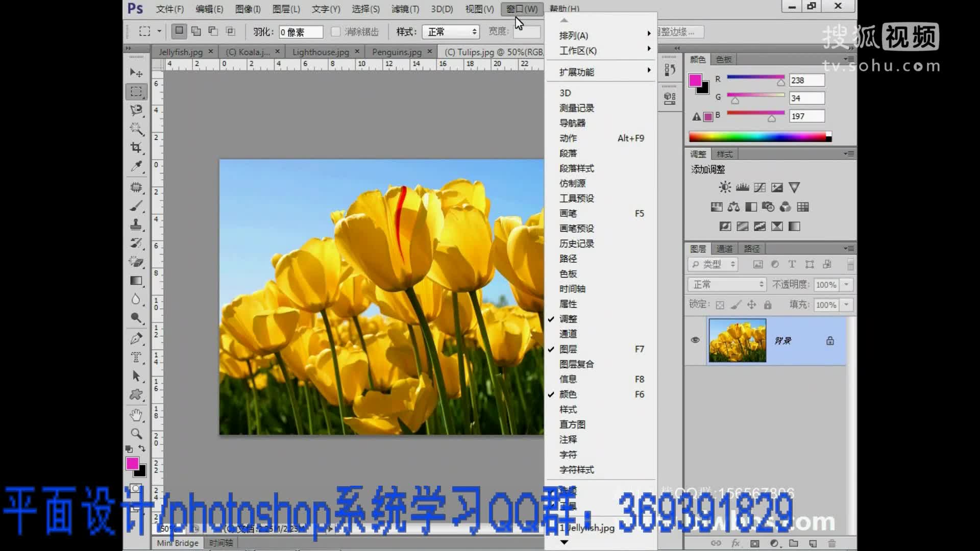Toggle visibility of the 背景 layer
Screen dimensions: 980x551
[x=695, y=340]
